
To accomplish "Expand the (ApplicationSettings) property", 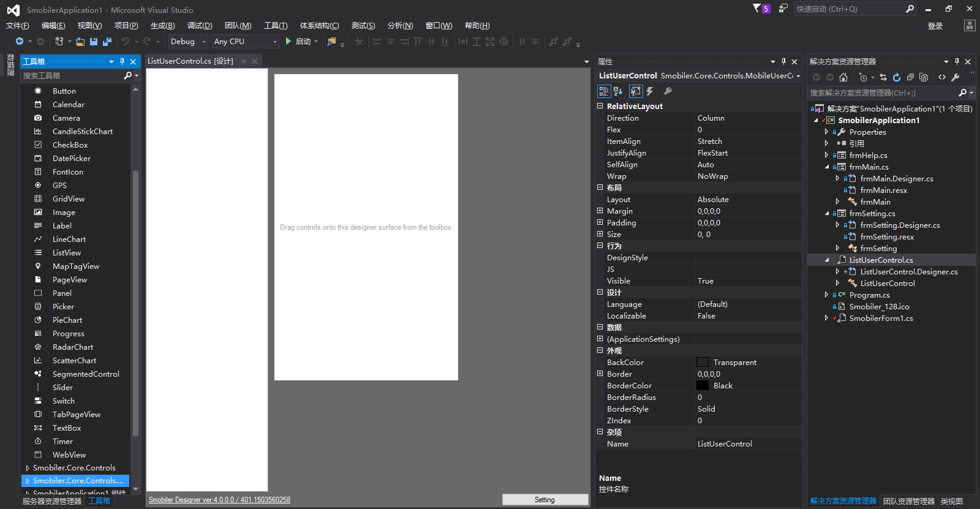I will pyautogui.click(x=600, y=339).
